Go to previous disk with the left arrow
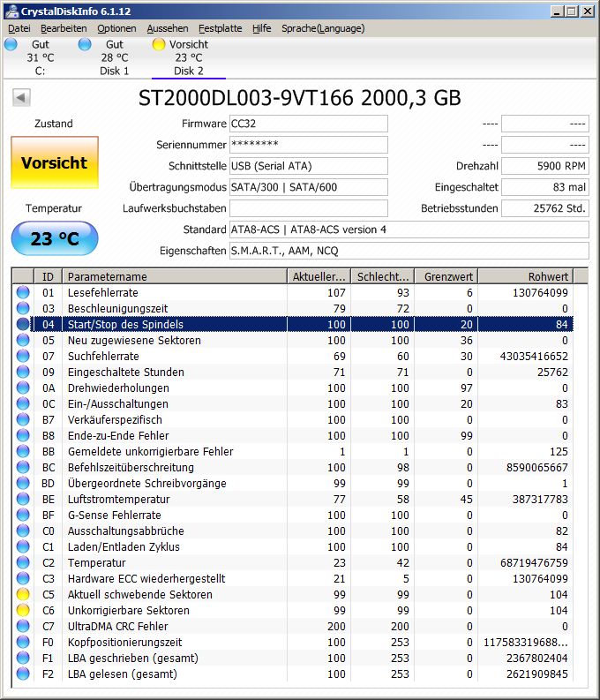The width and height of the screenshot is (600, 700). (21, 97)
